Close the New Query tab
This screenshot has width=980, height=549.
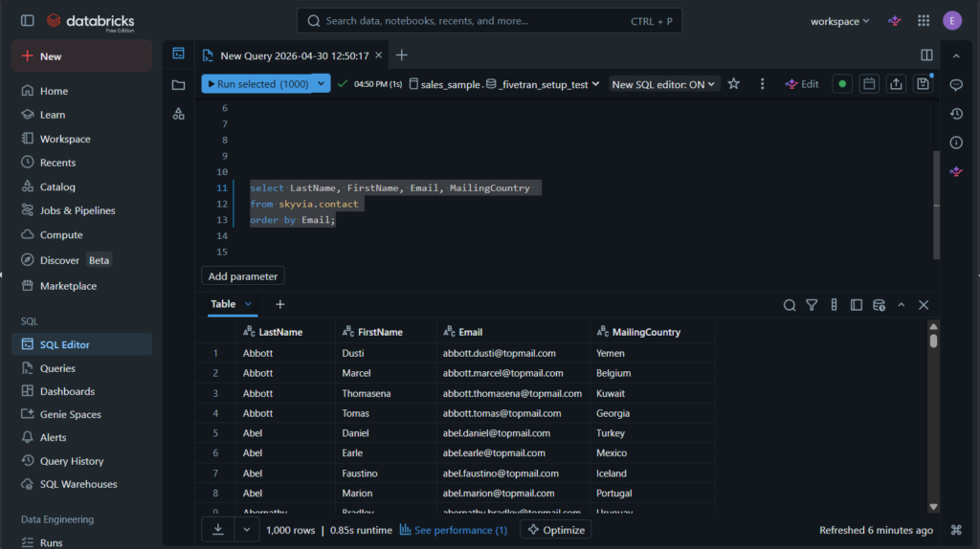[379, 55]
